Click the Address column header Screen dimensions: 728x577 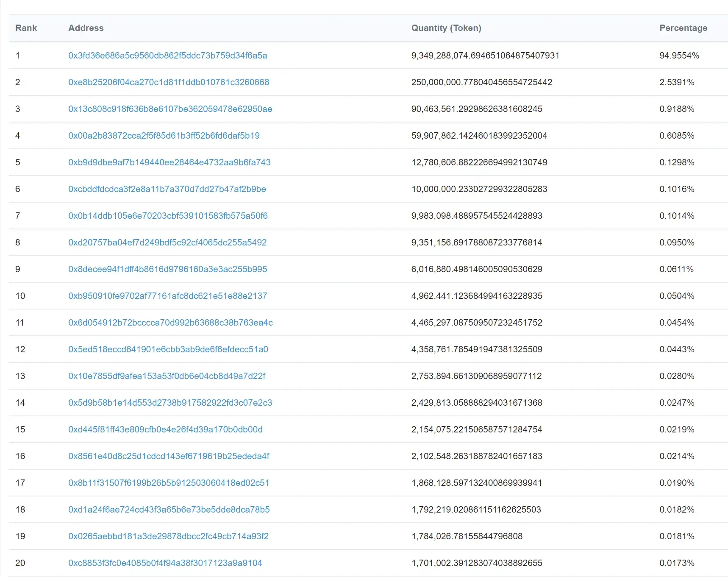pos(86,28)
